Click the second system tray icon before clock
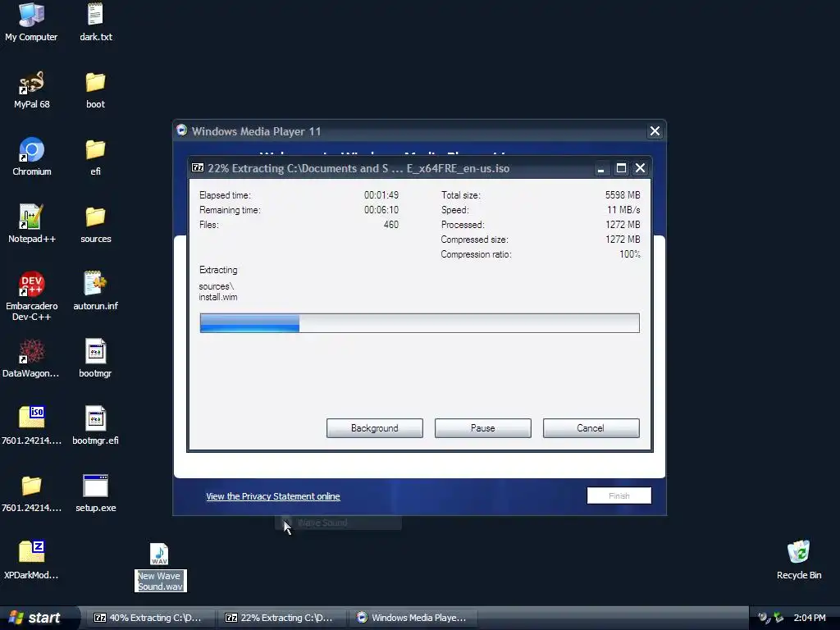840x630 pixels. pyautogui.click(x=778, y=618)
